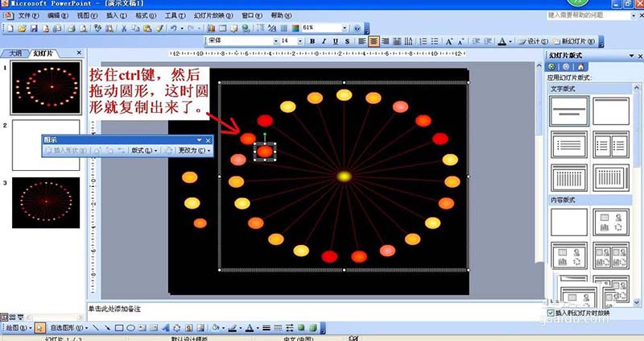Open the 版式 dropdown in diagram toolbar
The image size is (644, 341).
[144, 151]
